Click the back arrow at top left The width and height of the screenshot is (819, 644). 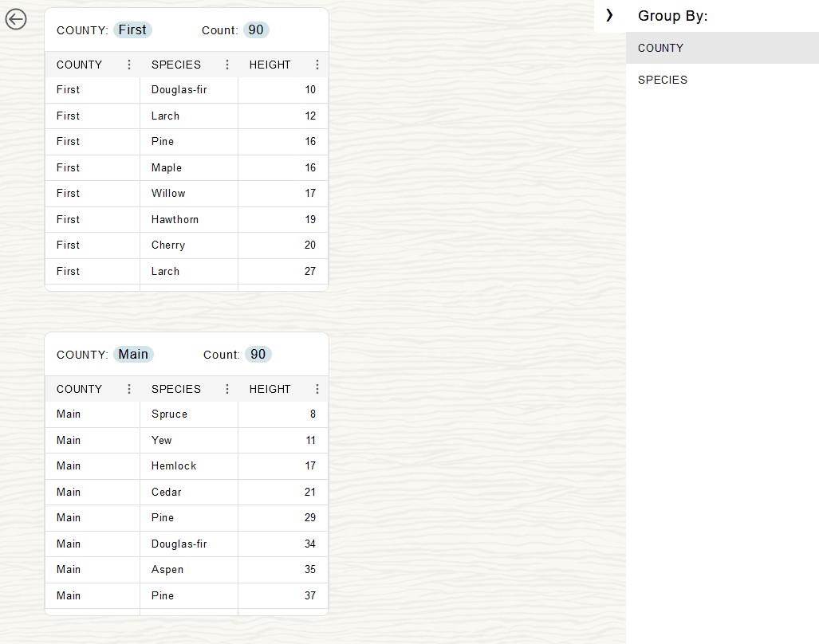click(x=16, y=19)
